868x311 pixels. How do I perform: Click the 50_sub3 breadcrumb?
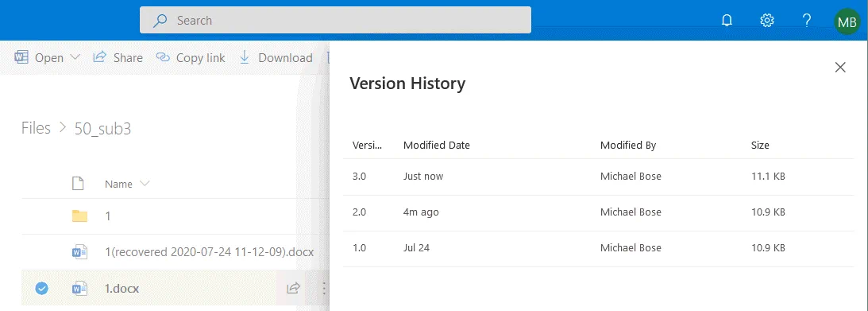102,129
